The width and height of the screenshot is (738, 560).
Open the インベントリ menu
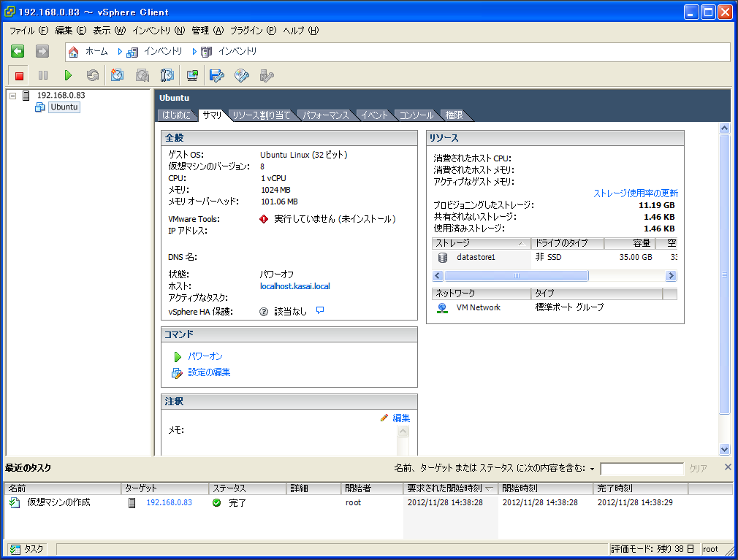[159, 31]
